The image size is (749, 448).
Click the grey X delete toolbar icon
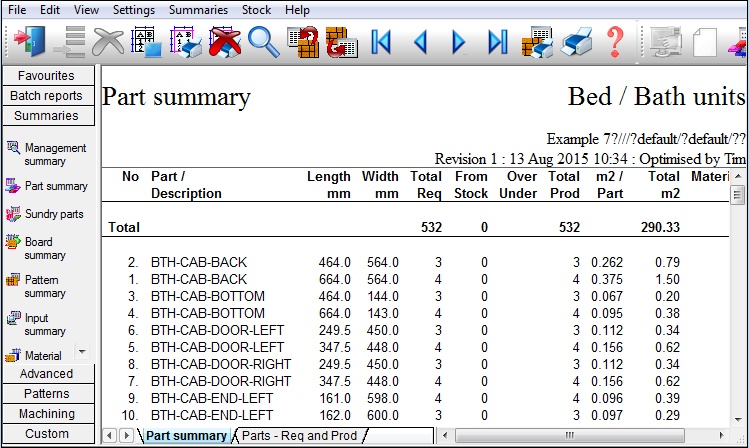coord(108,42)
